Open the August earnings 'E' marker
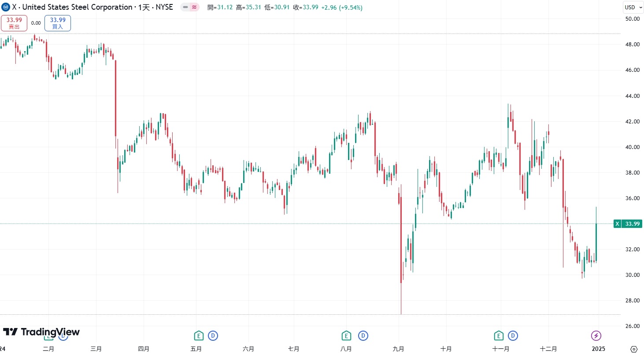The image size is (644, 354). (347, 336)
